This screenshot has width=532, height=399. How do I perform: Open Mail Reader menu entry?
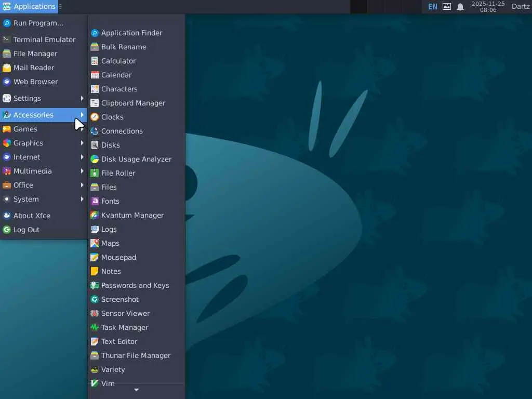44,68
